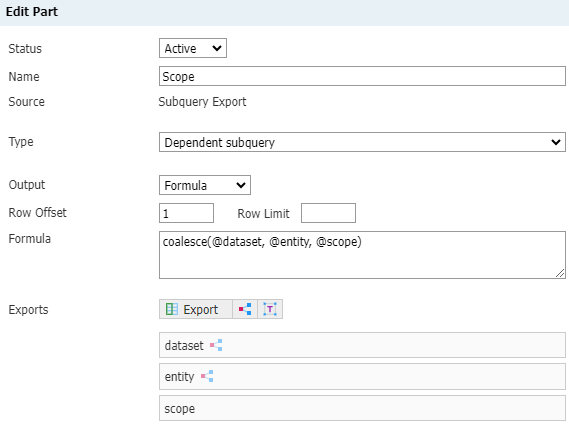Open the Status dropdown showing Active
The image size is (569, 432).
click(193, 48)
